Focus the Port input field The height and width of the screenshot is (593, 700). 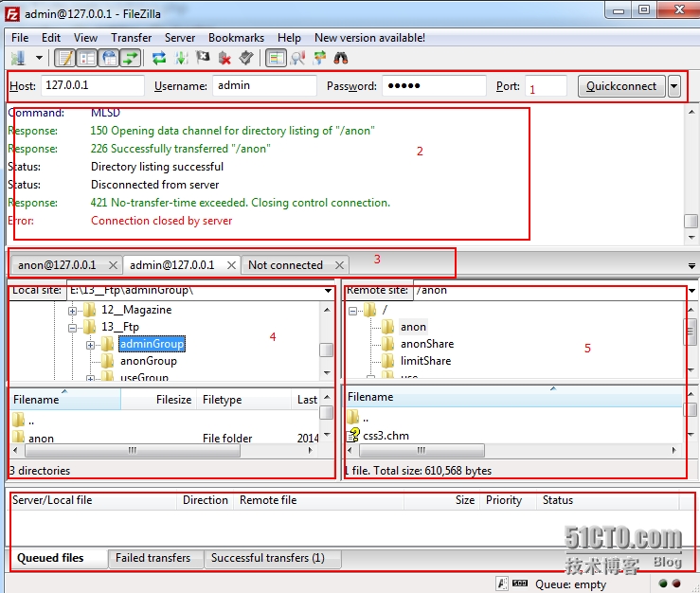(x=546, y=85)
